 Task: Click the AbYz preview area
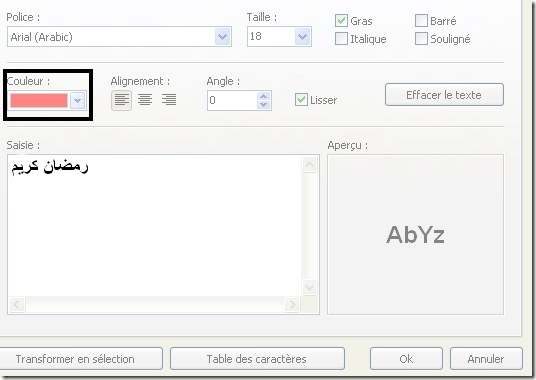415,234
